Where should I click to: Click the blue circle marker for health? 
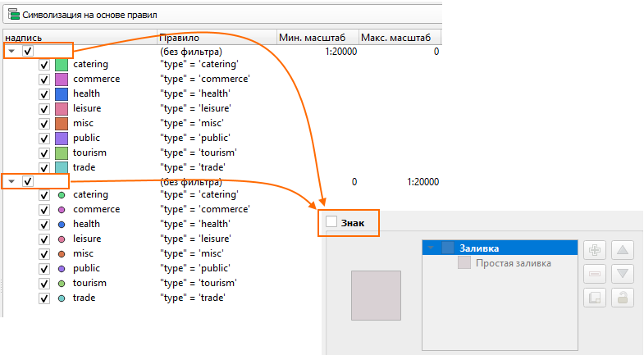(62, 225)
